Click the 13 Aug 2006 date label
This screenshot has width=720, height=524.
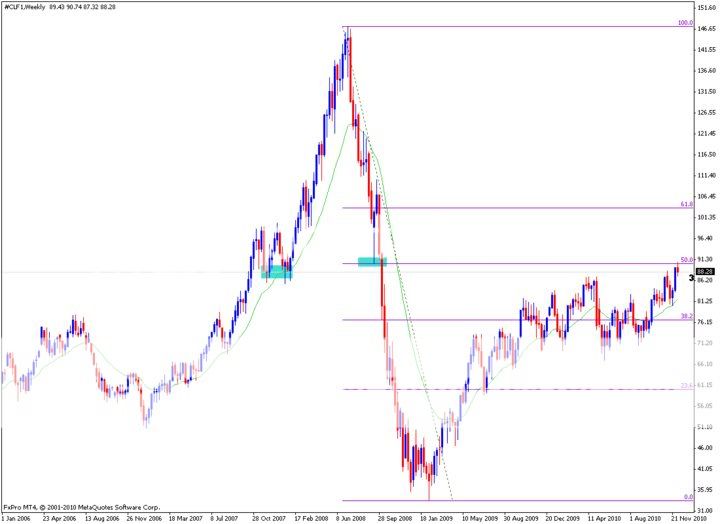101,518
